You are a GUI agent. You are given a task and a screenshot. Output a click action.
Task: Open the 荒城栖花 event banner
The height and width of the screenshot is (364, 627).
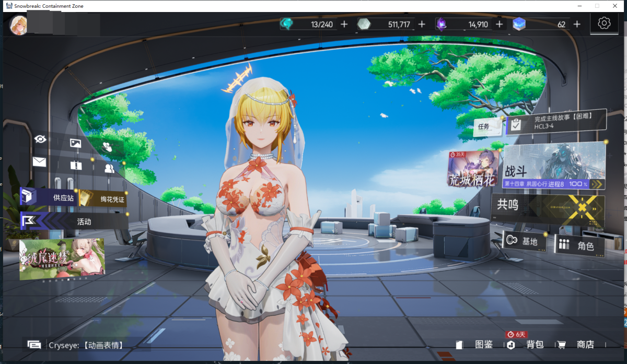[473, 169]
